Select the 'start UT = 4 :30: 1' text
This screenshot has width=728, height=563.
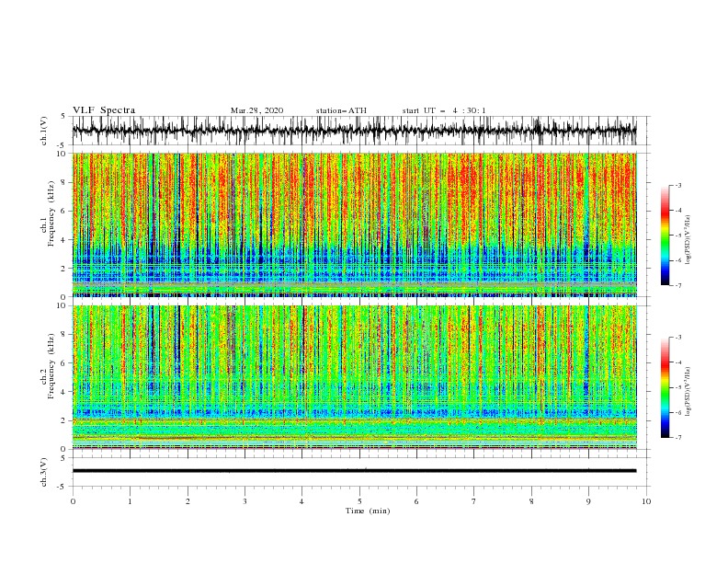pos(444,110)
